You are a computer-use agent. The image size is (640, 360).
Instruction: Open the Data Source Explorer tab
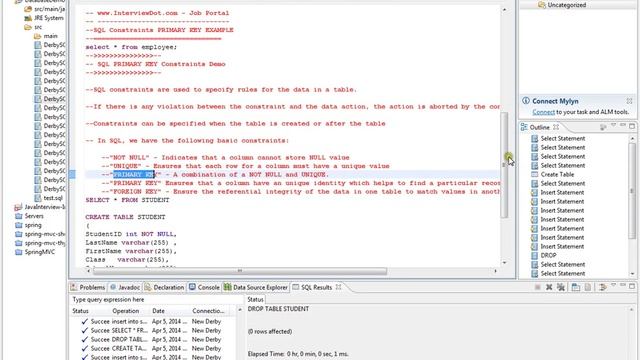click(x=256, y=287)
